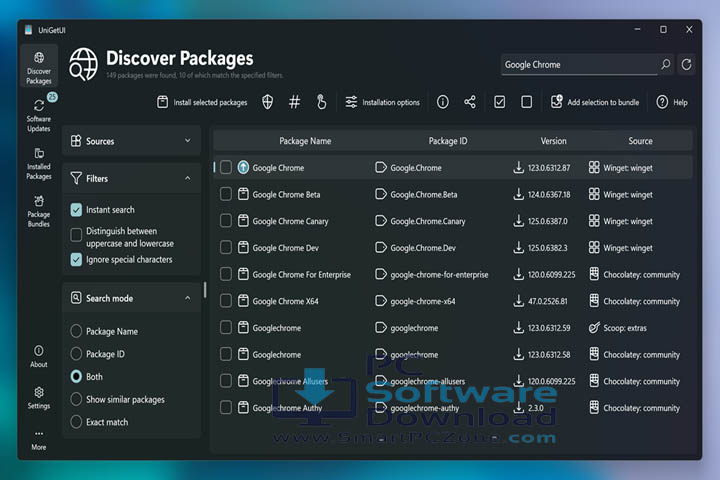Click version 2.3.0 cell

click(535, 408)
